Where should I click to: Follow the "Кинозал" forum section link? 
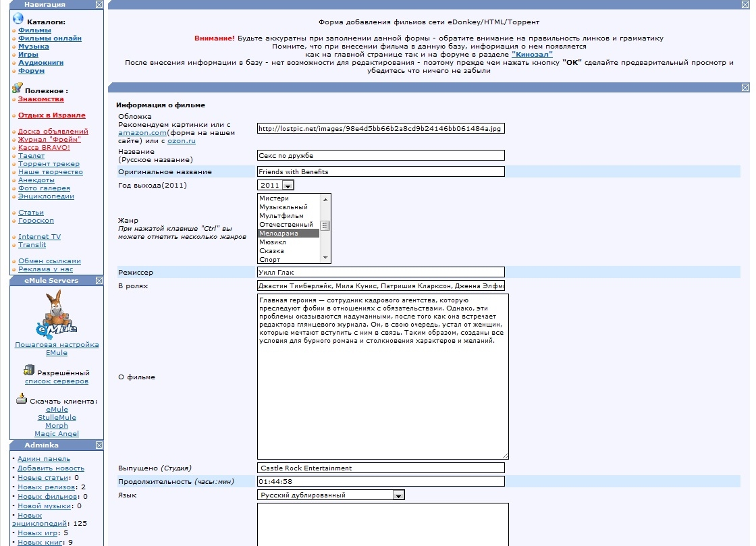coord(532,55)
